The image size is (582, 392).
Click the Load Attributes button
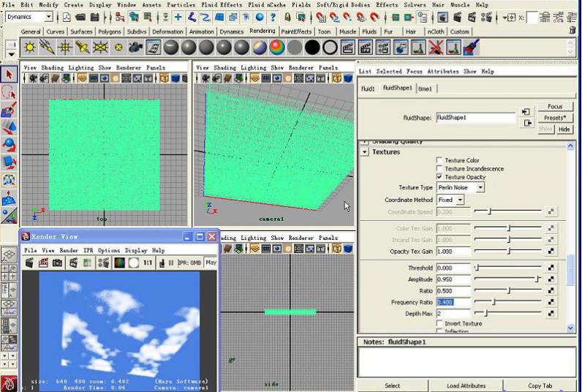coord(466,385)
